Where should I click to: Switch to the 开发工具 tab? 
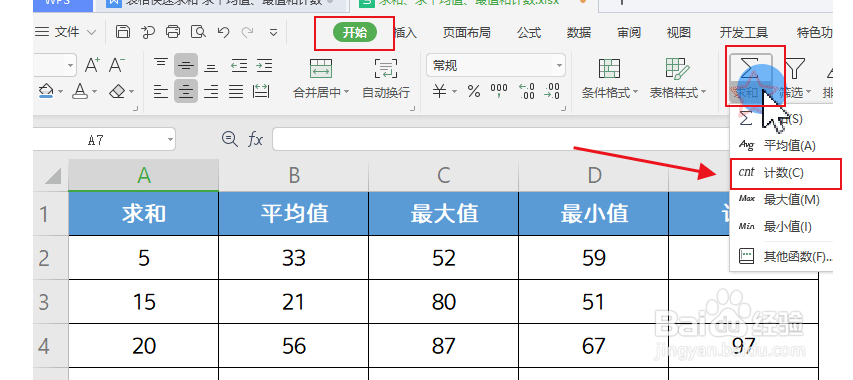tap(744, 33)
